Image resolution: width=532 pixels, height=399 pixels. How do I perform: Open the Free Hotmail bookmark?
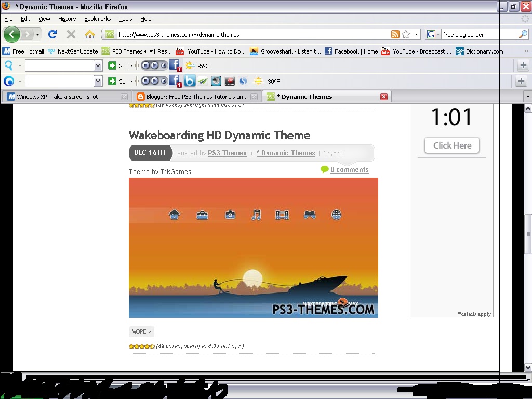(x=23, y=51)
